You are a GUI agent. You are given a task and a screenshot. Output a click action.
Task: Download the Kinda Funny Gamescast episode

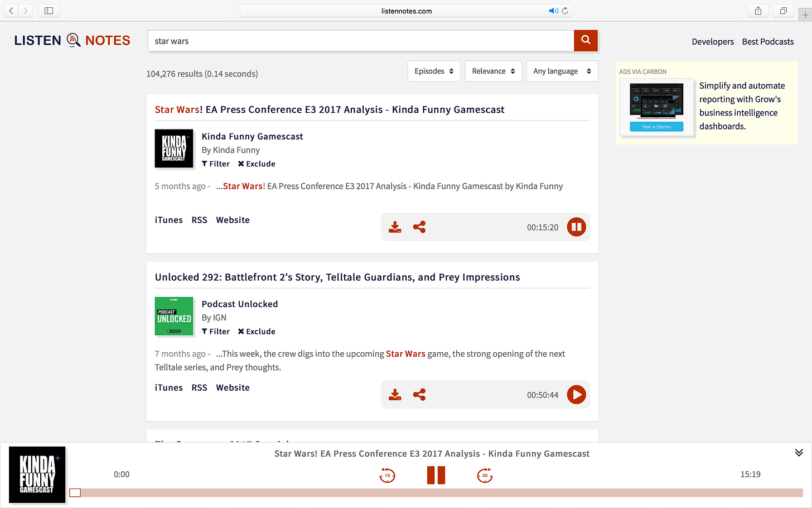(395, 227)
